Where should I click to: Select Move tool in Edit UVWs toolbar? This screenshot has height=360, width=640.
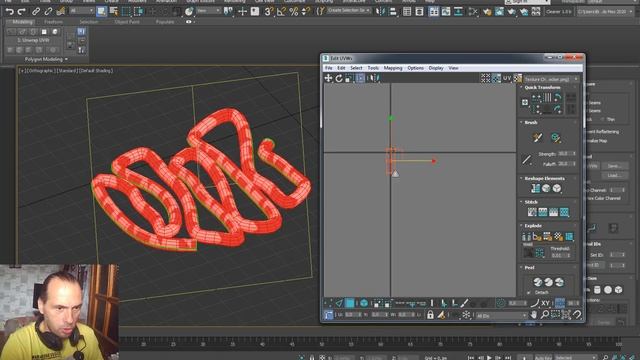[328, 78]
